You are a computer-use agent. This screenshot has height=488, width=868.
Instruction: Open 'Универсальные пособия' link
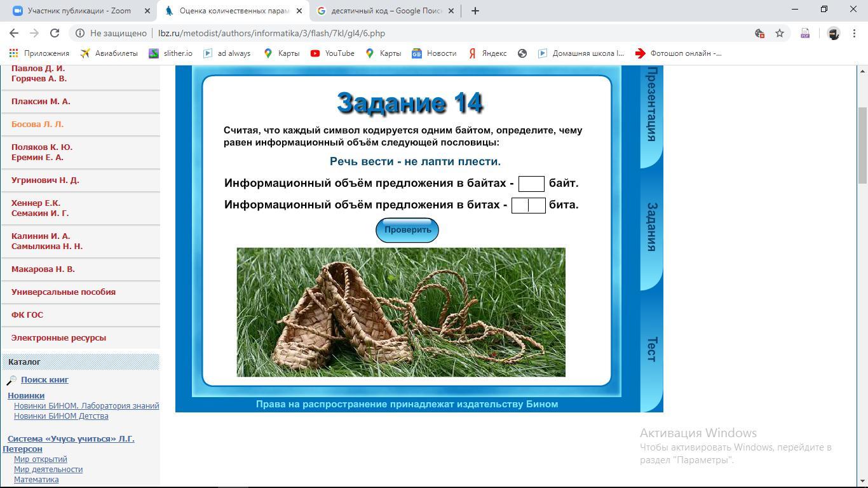pyautogui.click(x=64, y=292)
